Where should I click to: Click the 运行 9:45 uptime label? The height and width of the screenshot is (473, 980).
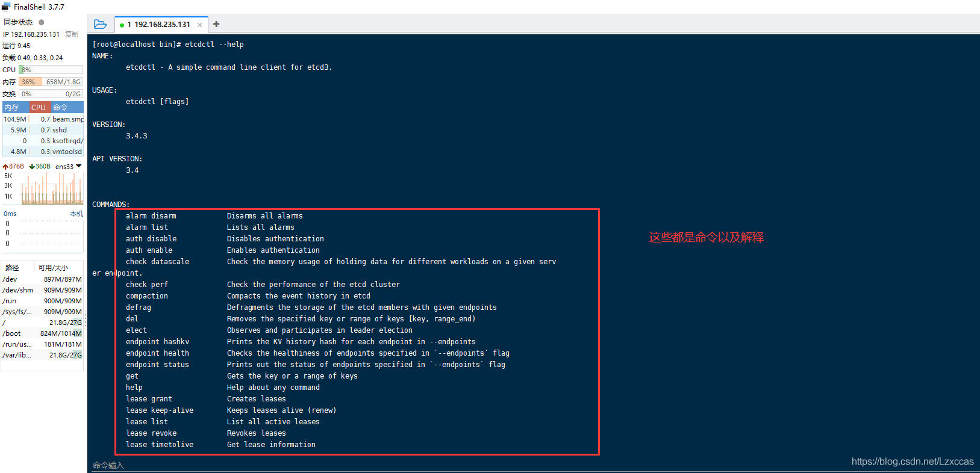[x=16, y=46]
